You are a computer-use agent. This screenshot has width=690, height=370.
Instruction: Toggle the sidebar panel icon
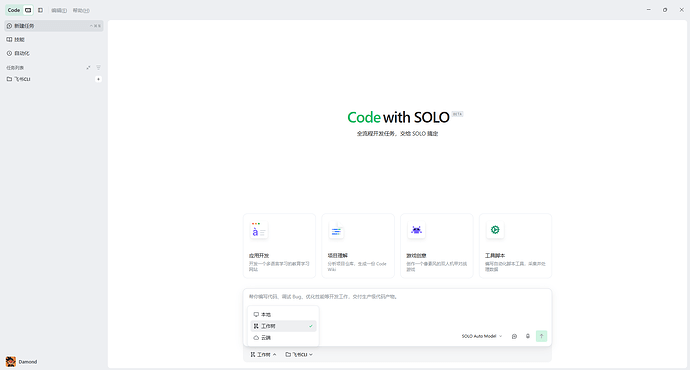point(40,10)
